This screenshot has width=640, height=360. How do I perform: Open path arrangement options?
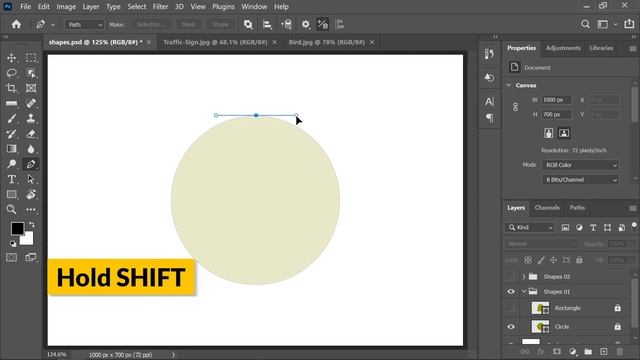click(286, 24)
